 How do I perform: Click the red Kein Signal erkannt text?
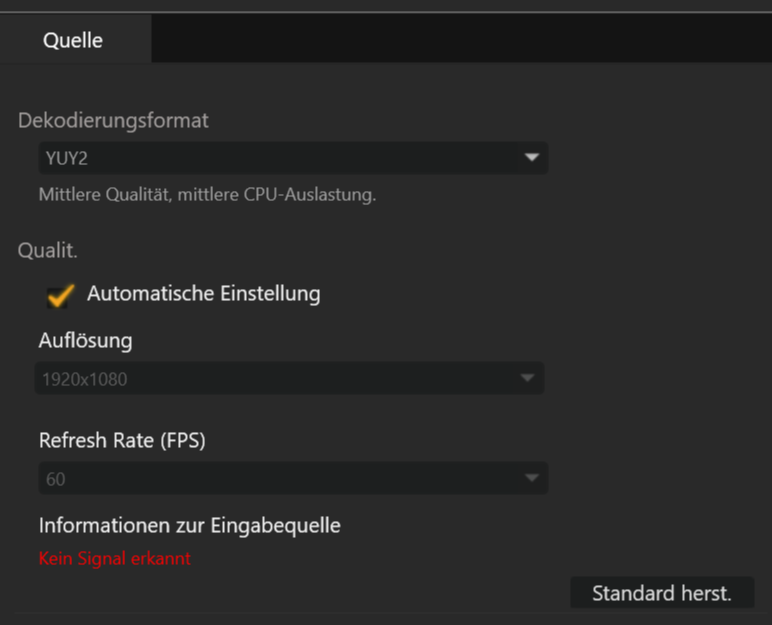(114, 558)
